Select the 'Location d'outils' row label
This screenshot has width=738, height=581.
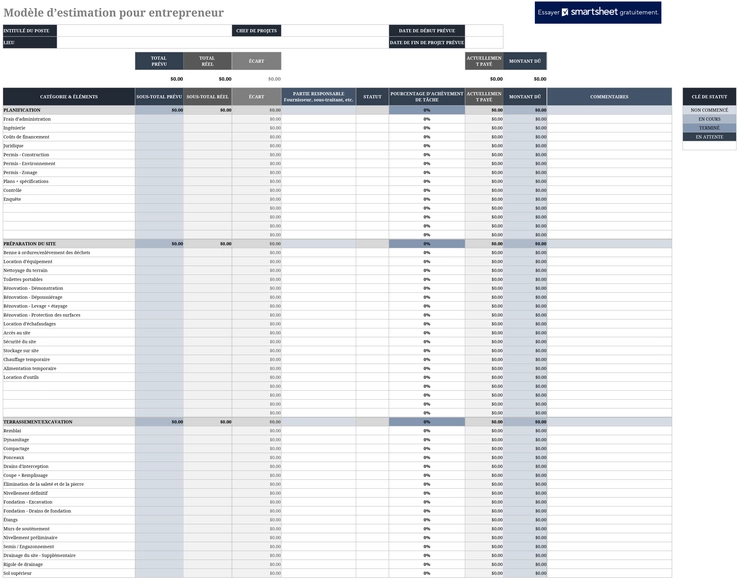pos(21,378)
